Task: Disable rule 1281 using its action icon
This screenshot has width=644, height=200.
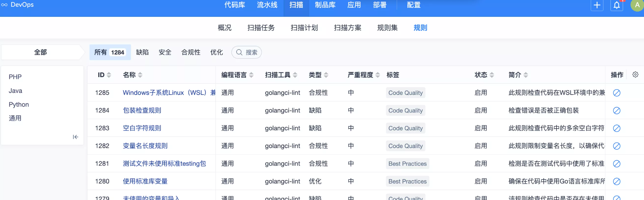Action: [616, 164]
